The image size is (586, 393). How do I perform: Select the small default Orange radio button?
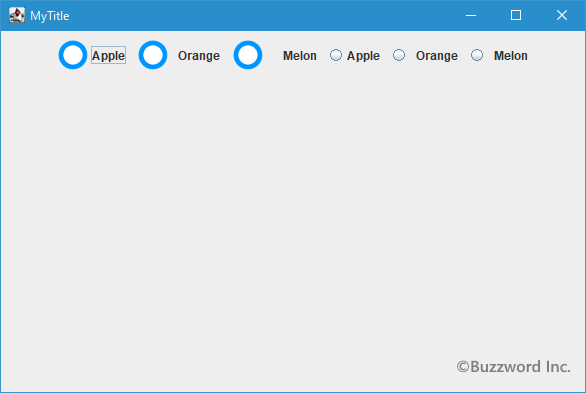point(399,55)
